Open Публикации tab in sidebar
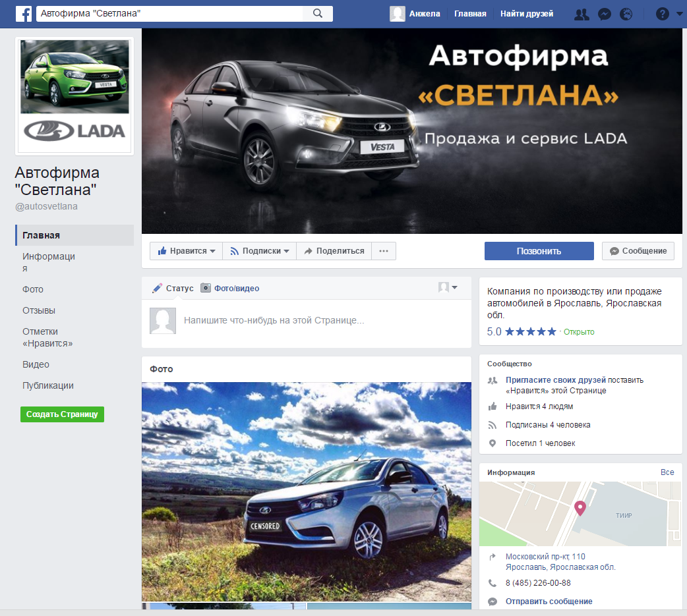The width and height of the screenshot is (687, 616). pyautogui.click(x=47, y=385)
